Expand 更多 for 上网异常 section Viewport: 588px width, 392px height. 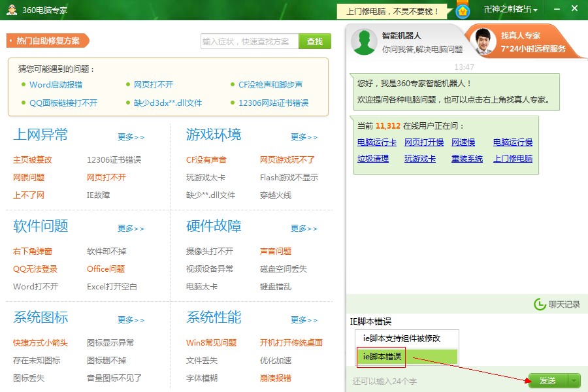point(131,137)
